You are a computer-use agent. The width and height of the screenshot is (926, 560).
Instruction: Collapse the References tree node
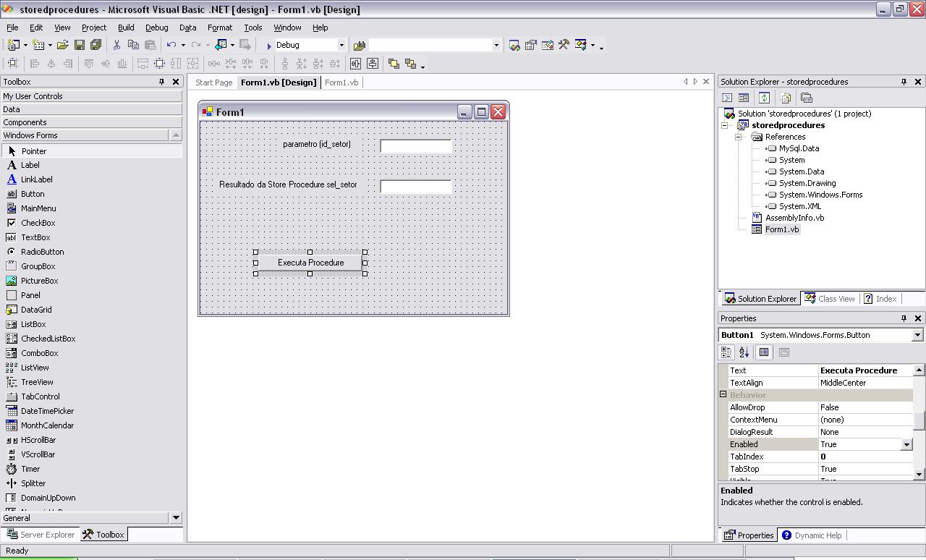(739, 137)
